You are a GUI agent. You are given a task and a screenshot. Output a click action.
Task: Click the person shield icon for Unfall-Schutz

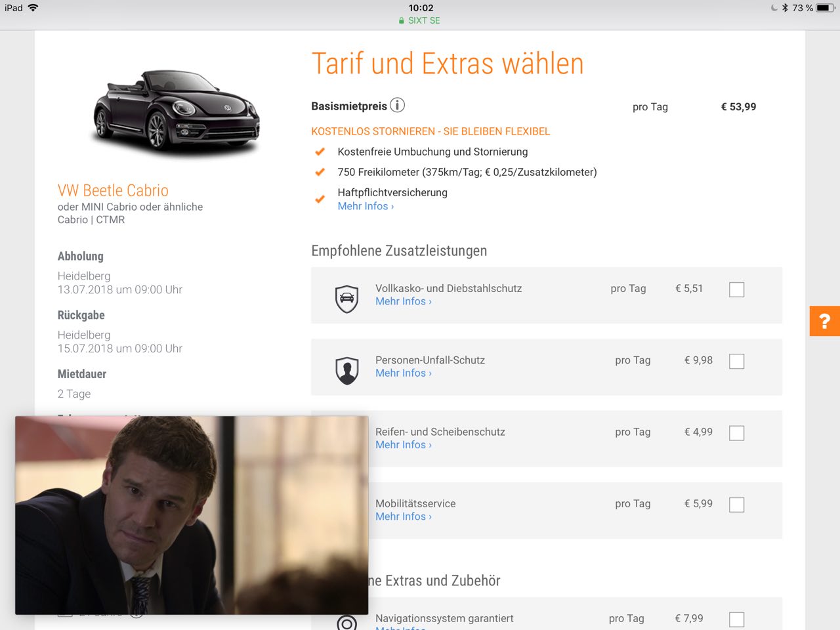click(x=346, y=370)
